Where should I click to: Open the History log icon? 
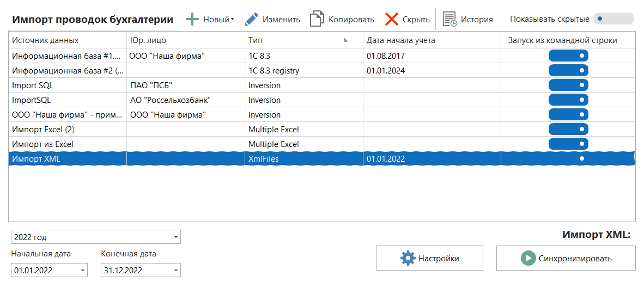449,19
